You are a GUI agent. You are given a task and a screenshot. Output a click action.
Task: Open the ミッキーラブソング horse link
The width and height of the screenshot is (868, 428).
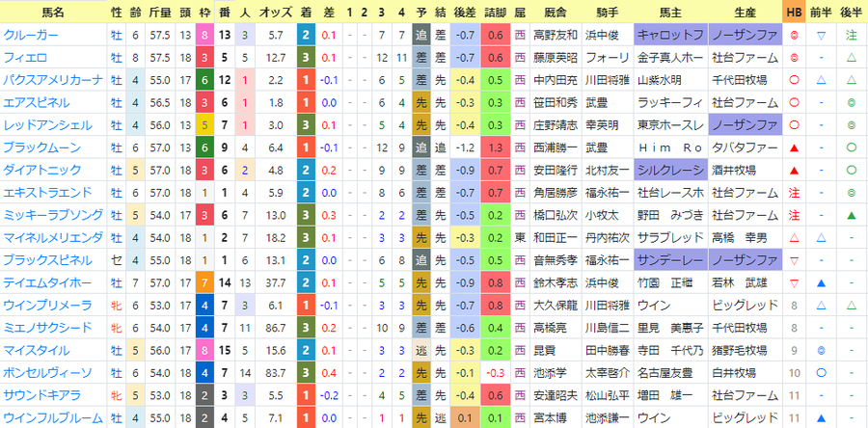coord(53,215)
